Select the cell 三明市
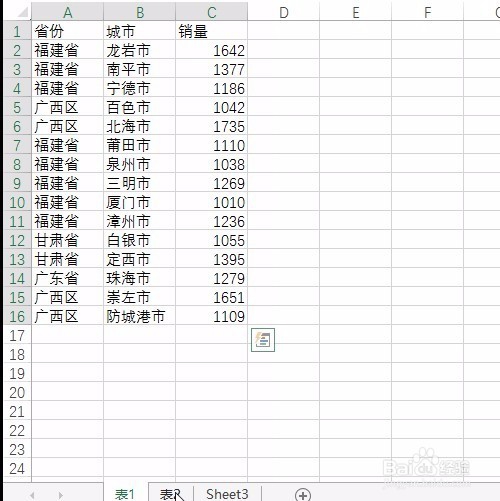The width and height of the screenshot is (500, 501). point(140,183)
